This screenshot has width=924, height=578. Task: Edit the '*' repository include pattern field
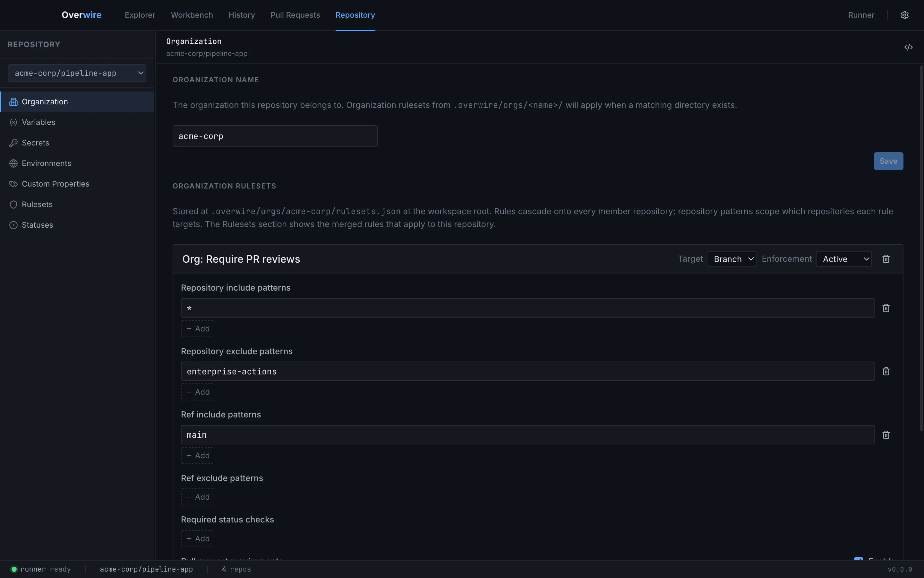[527, 308]
